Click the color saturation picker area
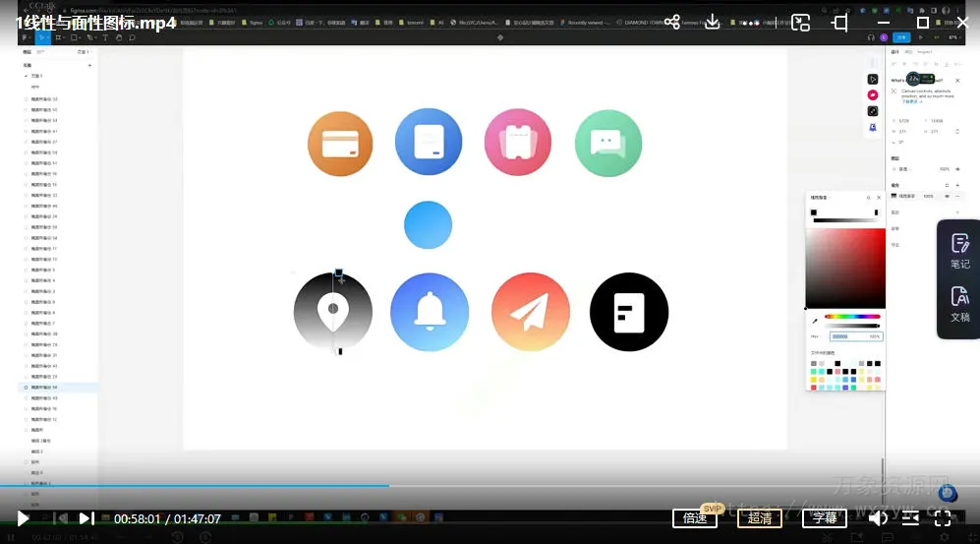The height and width of the screenshot is (544, 980). point(845,268)
